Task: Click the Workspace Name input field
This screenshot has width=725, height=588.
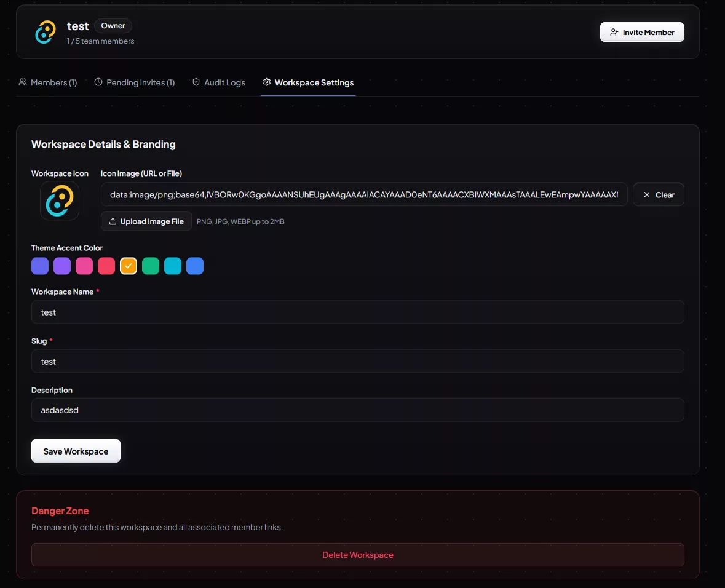Action: click(358, 312)
